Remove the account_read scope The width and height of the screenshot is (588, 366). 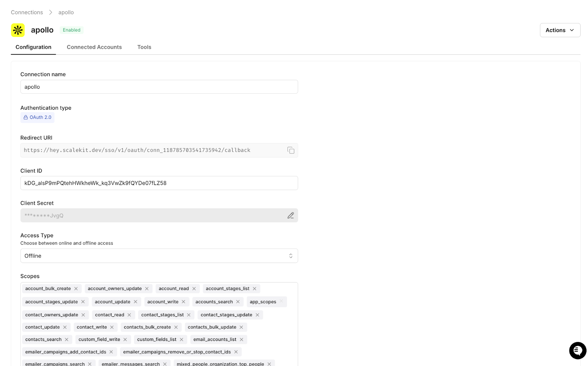194,289
